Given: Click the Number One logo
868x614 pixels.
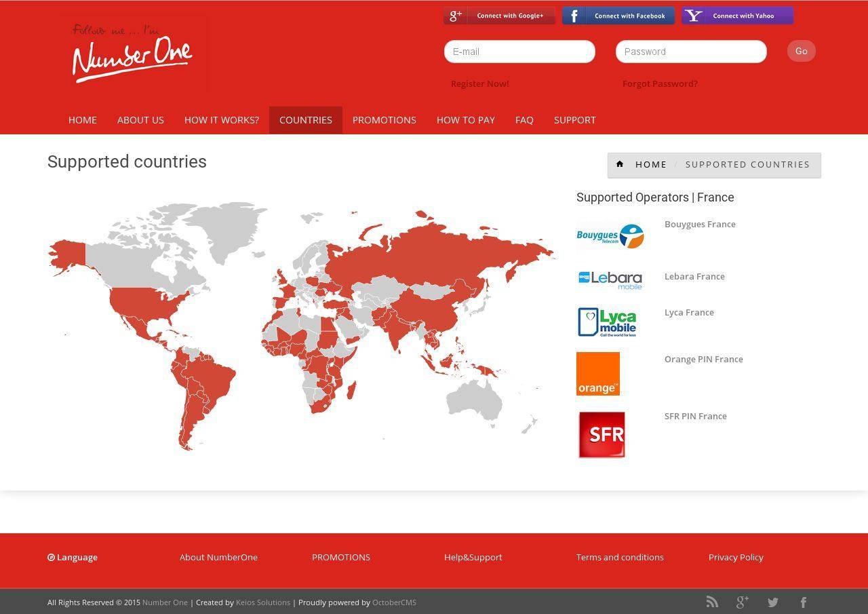Looking at the screenshot, I should [x=132, y=54].
